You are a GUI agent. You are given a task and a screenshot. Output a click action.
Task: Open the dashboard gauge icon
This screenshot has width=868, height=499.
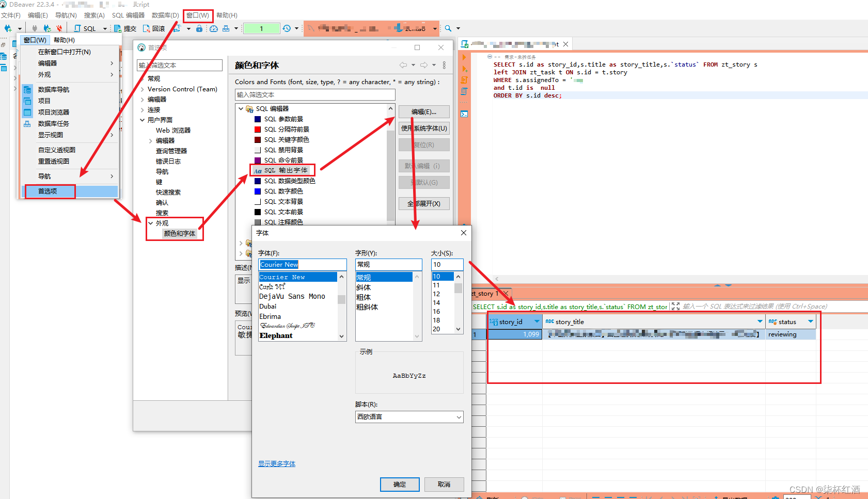point(214,28)
